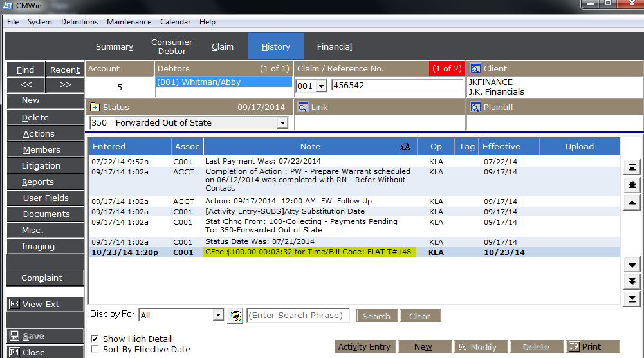The width and height of the screenshot is (644, 358).
Task: Click the Search button
Action: click(x=376, y=316)
